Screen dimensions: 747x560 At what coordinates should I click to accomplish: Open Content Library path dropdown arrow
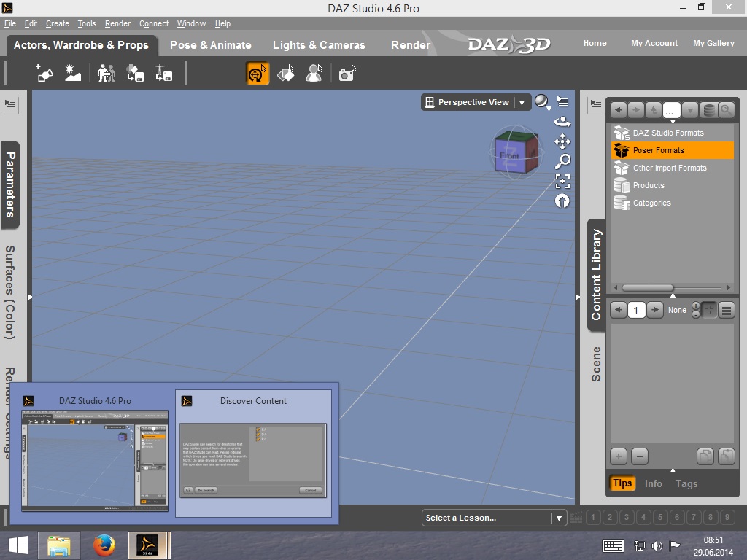click(690, 110)
